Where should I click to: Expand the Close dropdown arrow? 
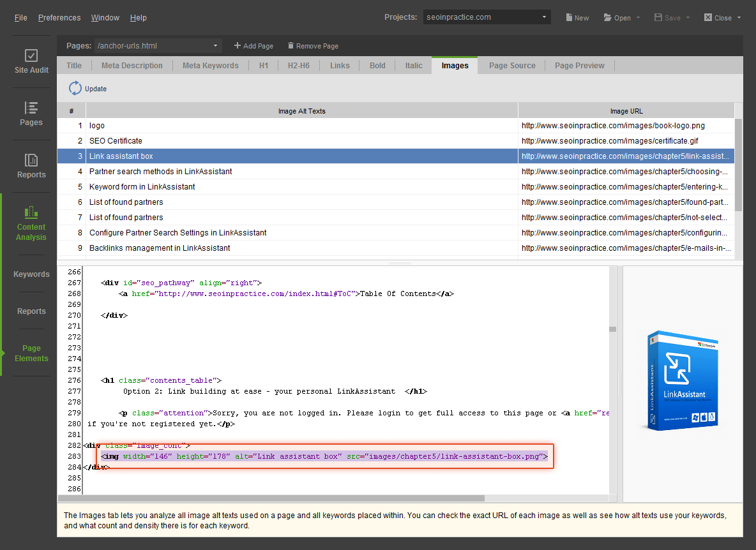[739, 18]
